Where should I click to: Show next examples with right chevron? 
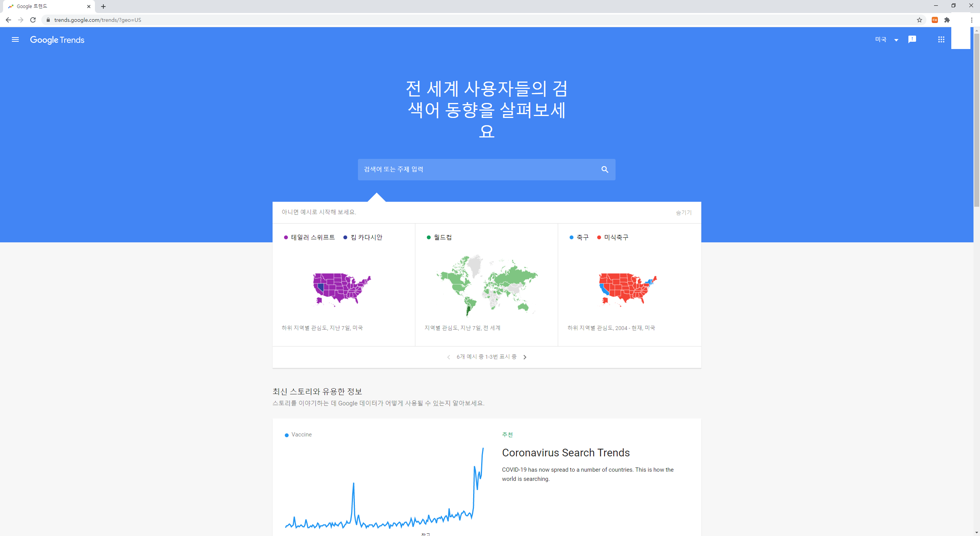point(525,357)
